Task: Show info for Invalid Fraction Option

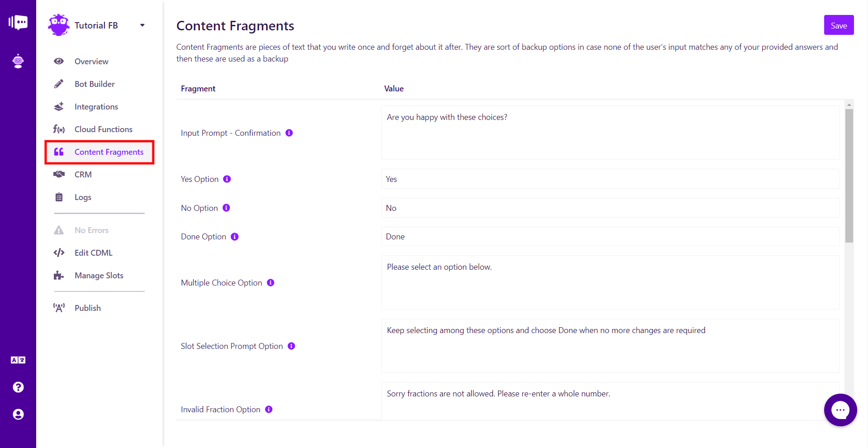Action: coord(269,409)
